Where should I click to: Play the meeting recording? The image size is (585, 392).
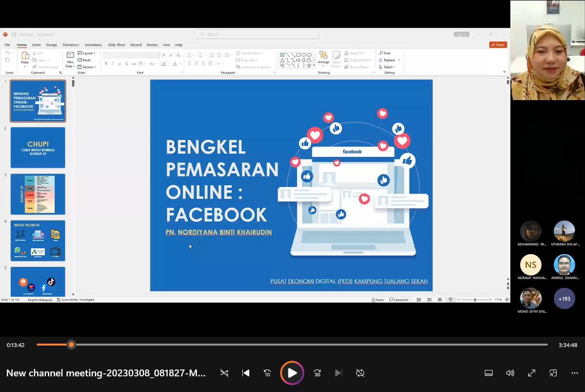(292, 372)
